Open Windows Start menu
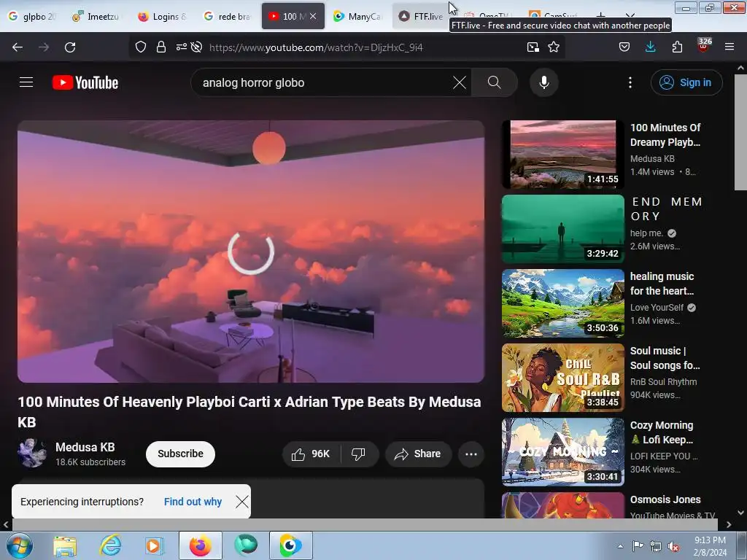This screenshot has width=747, height=560. pos(19,545)
